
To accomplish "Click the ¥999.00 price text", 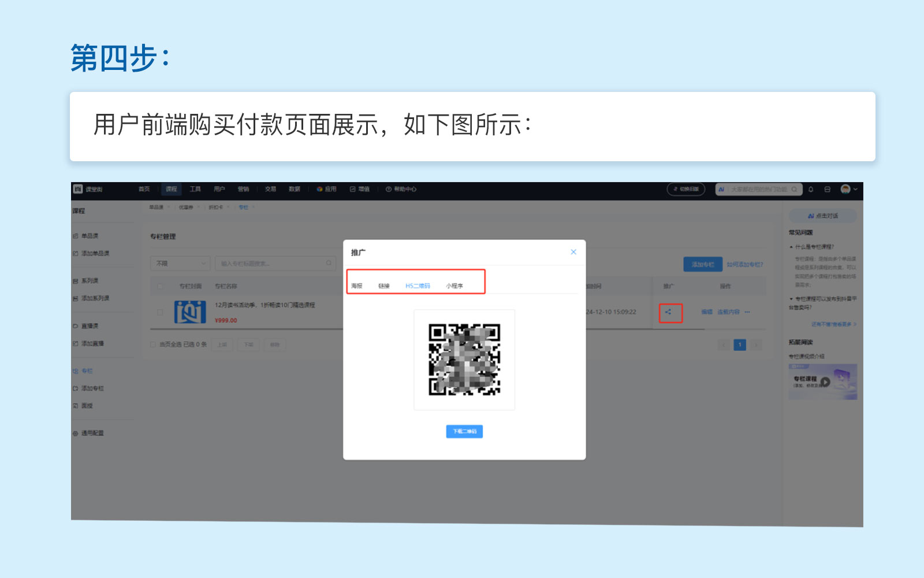I will [x=226, y=320].
